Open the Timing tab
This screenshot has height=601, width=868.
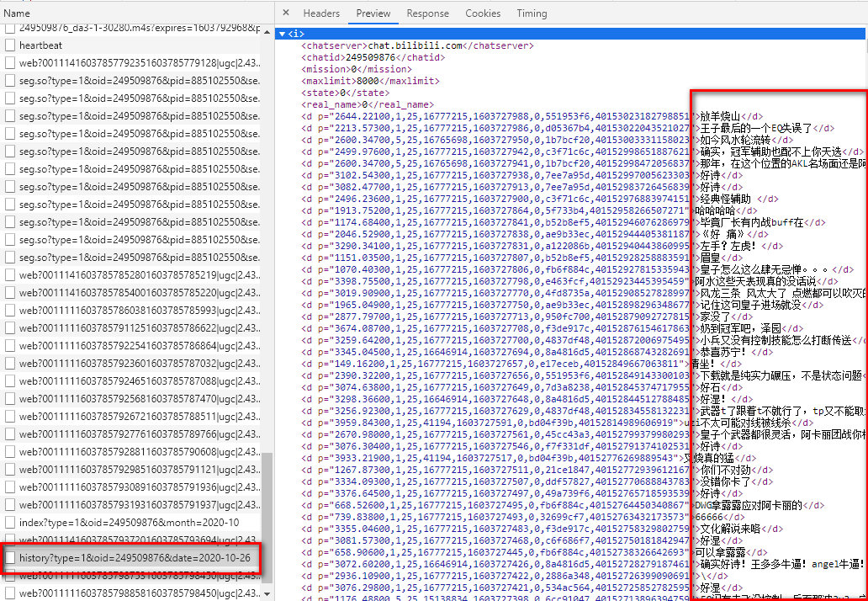(x=532, y=13)
